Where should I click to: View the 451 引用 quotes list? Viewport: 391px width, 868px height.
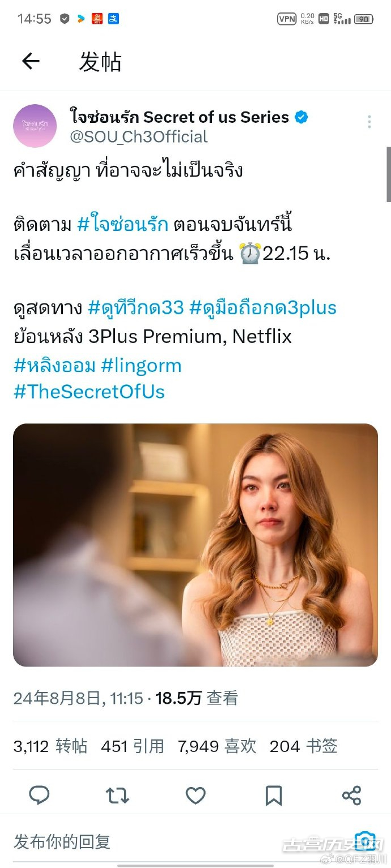tap(133, 746)
